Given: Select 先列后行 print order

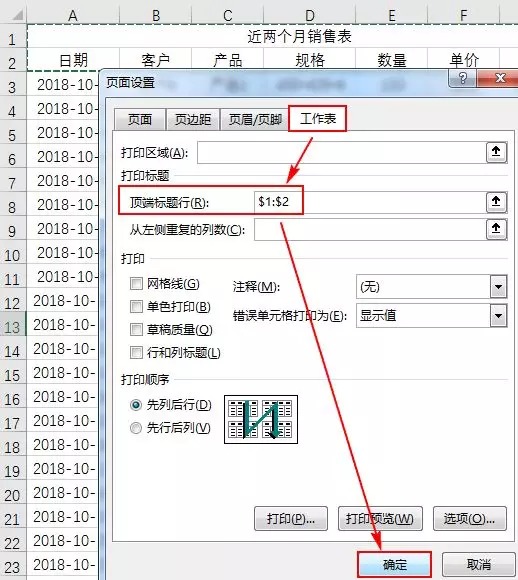Looking at the screenshot, I should [136, 405].
